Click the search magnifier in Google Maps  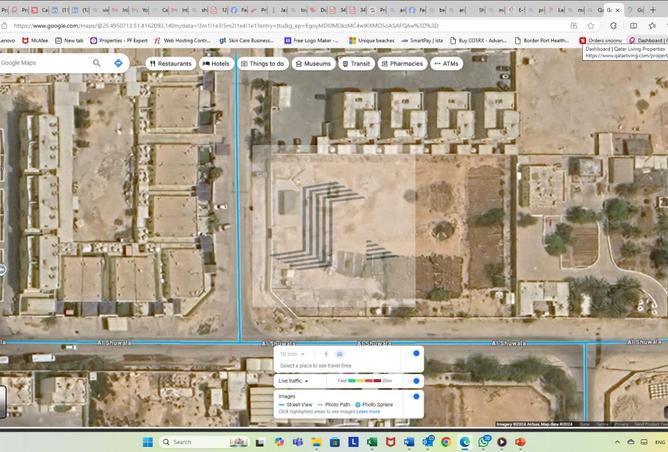click(97, 63)
